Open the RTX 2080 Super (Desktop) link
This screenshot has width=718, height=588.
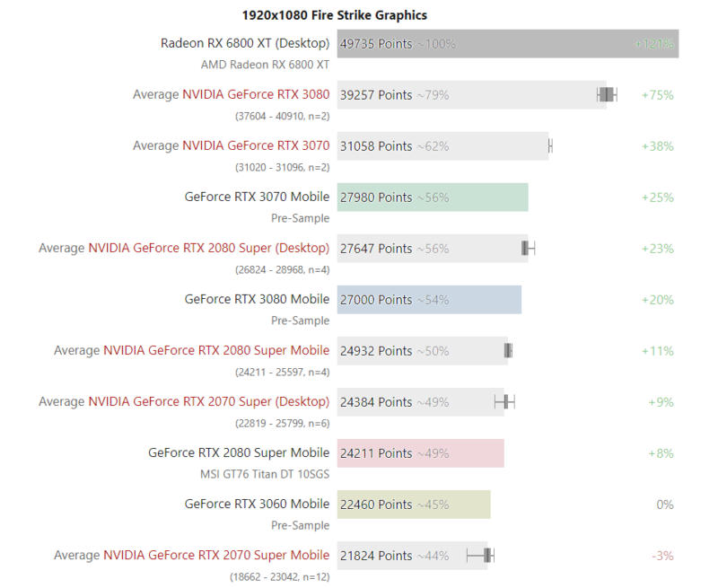pos(209,248)
